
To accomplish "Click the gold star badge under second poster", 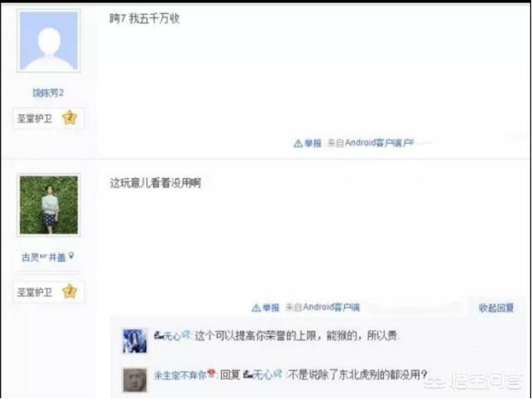I will pos(70,292).
